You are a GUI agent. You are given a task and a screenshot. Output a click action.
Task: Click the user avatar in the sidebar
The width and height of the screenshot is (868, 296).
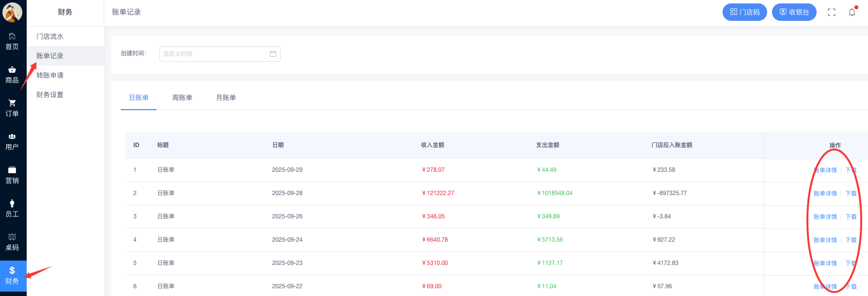pyautogui.click(x=12, y=12)
